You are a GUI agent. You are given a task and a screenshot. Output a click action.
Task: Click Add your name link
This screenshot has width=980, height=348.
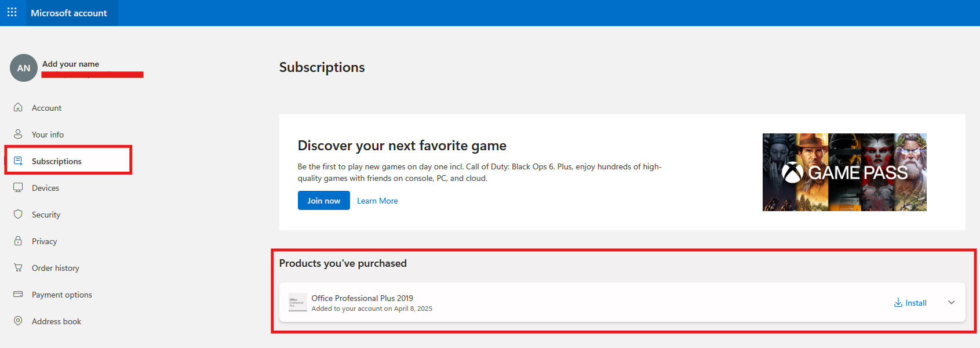[x=71, y=64]
